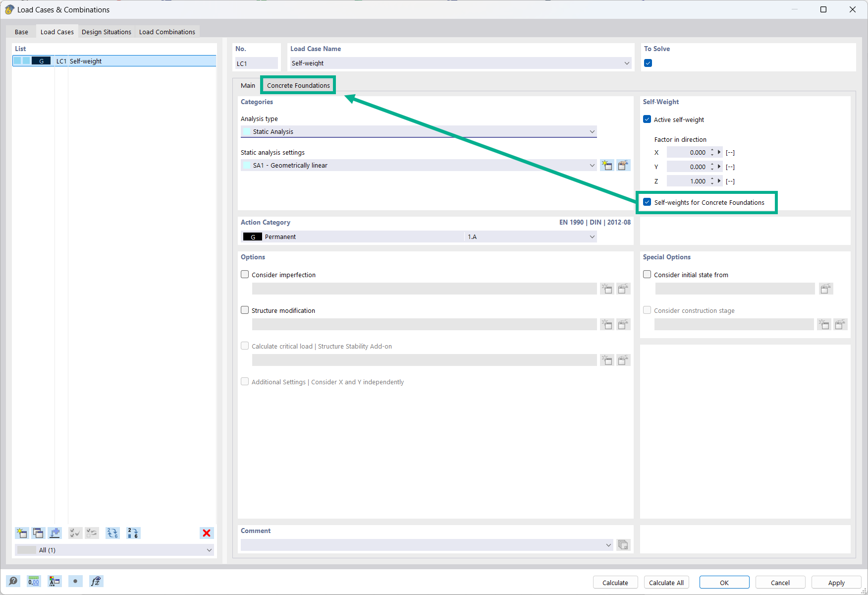
Task: Delete the selected load case with red X
Action: pyautogui.click(x=207, y=533)
